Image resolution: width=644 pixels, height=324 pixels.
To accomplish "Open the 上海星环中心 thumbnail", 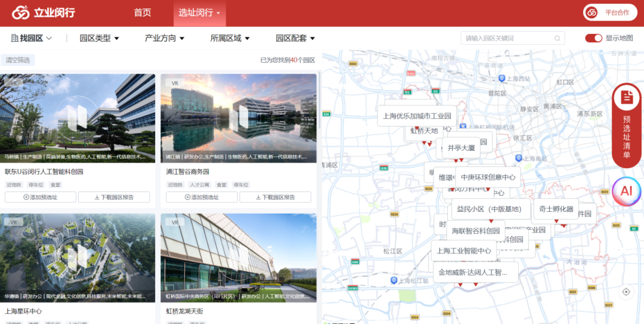I will tap(78, 258).
